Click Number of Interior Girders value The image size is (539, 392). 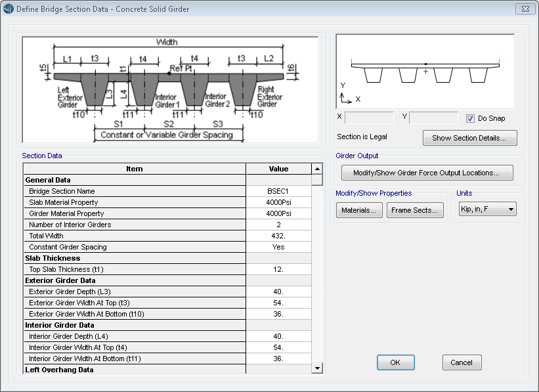pyautogui.click(x=278, y=225)
